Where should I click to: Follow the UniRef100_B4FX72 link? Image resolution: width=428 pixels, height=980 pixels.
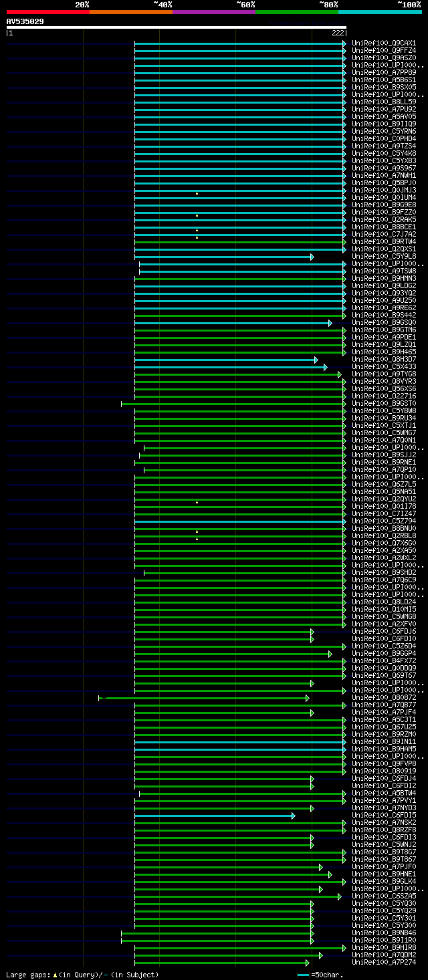coord(384,660)
